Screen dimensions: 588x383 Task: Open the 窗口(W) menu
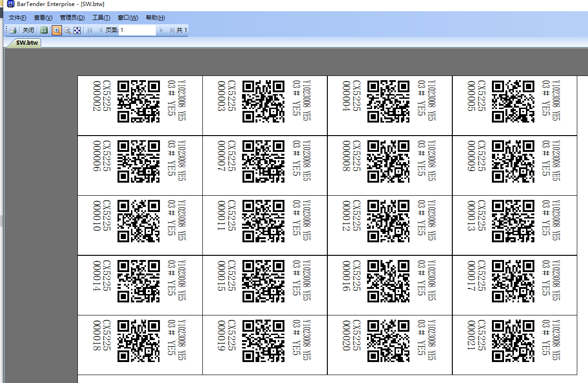pos(128,18)
